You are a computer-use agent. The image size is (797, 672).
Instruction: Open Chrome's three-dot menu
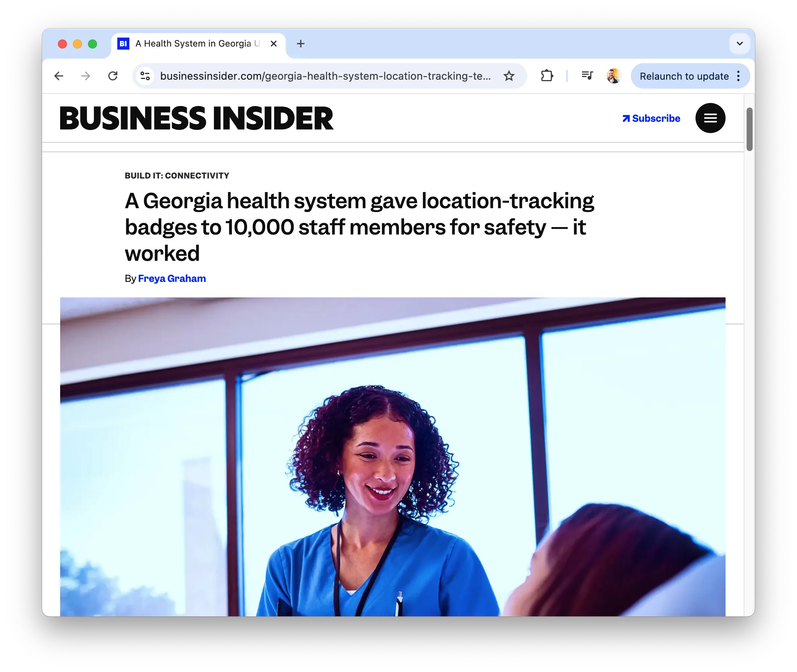tap(738, 76)
